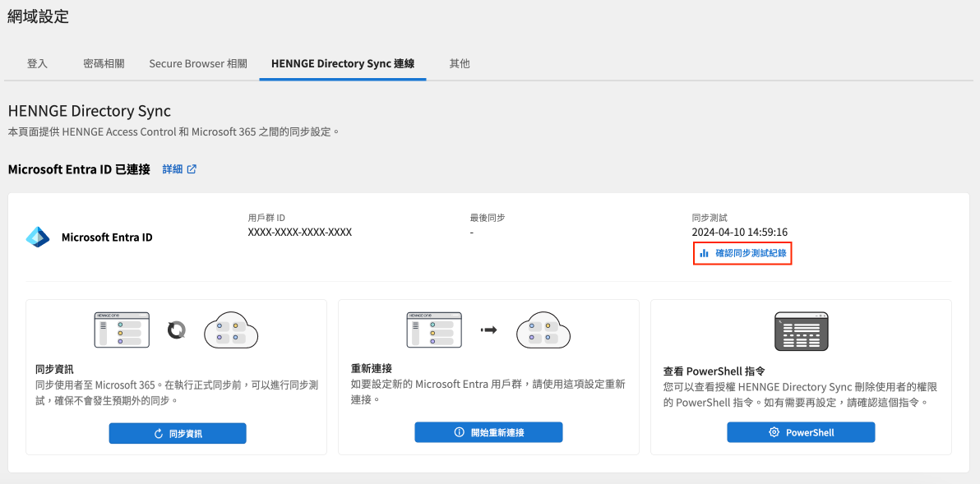Click the HENNGE Directory Sync section heading
980x484 pixels.
tap(89, 111)
